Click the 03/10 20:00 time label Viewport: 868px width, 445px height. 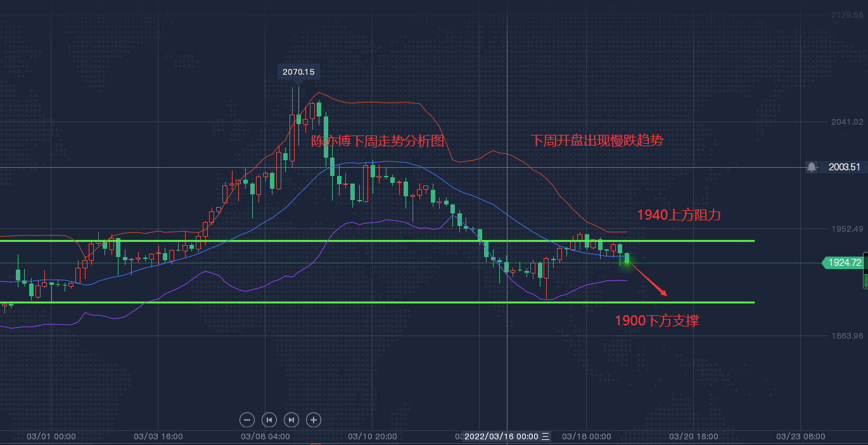[373, 436]
